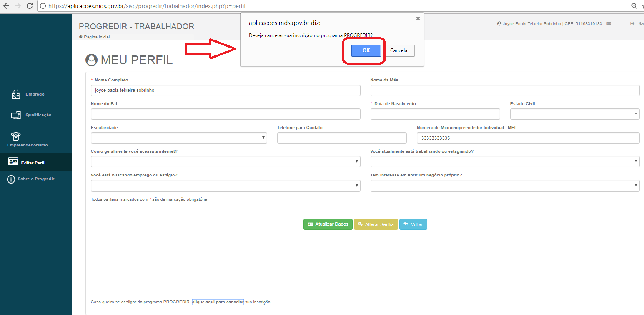This screenshot has height=315, width=644.
Task: Reload the page with browser refresh icon
Action: (30, 6)
